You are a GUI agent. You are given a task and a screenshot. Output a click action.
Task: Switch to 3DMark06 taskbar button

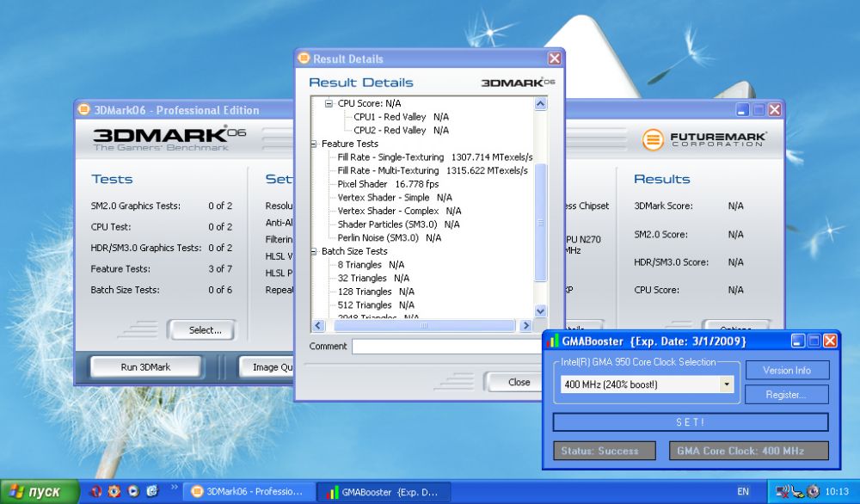tap(249, 491)
